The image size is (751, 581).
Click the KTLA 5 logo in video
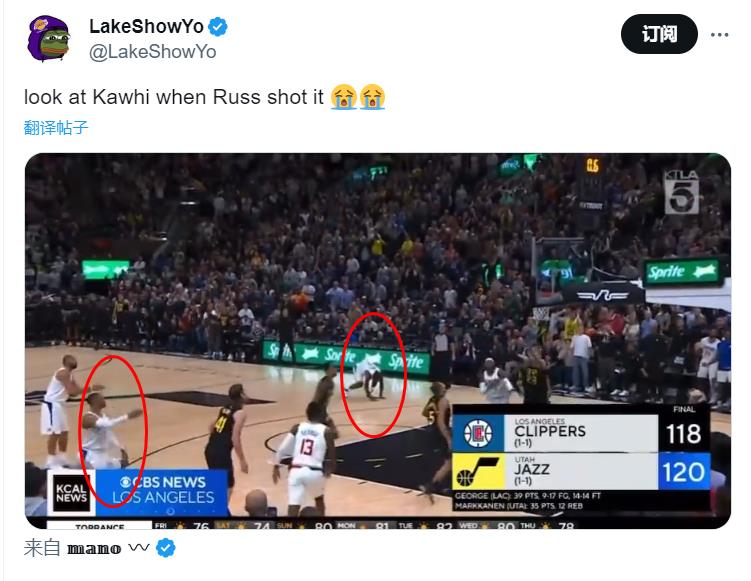pos(681,192)
